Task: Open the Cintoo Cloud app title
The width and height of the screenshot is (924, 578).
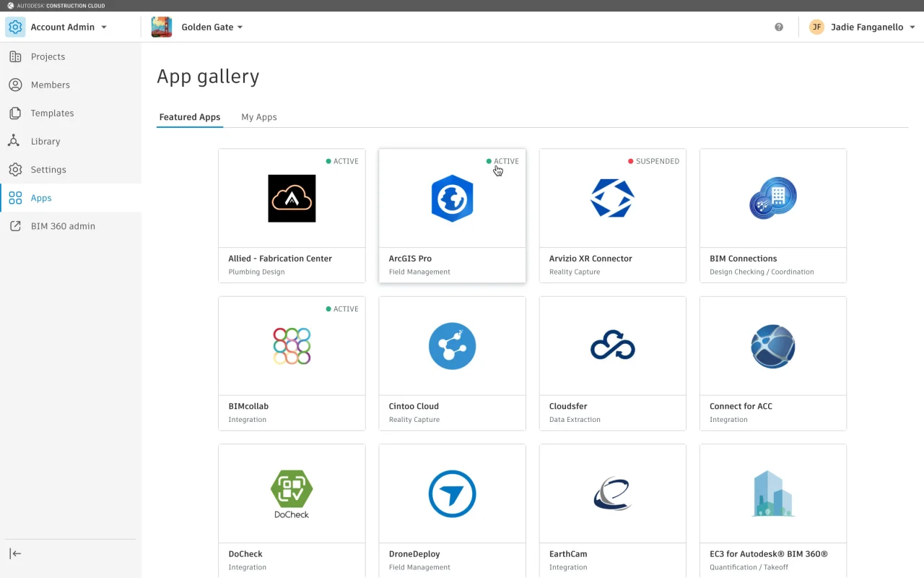Action: pos(414,406)
